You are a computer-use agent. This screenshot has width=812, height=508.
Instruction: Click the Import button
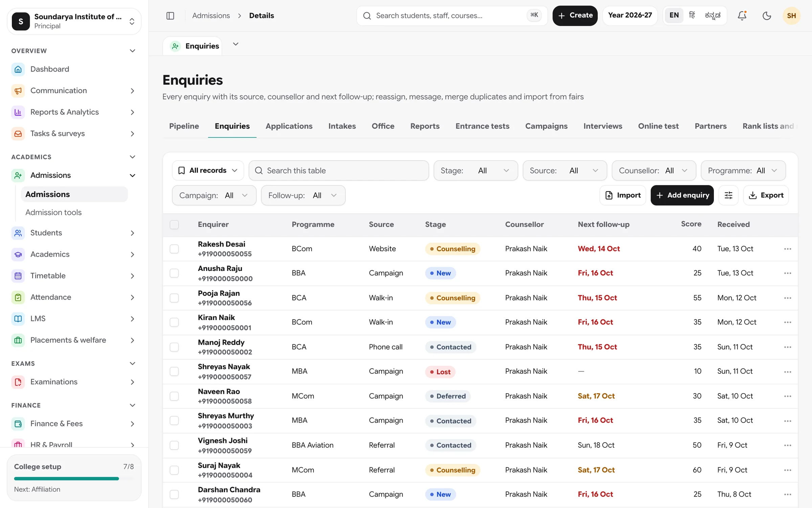click(x=623, y=195)
